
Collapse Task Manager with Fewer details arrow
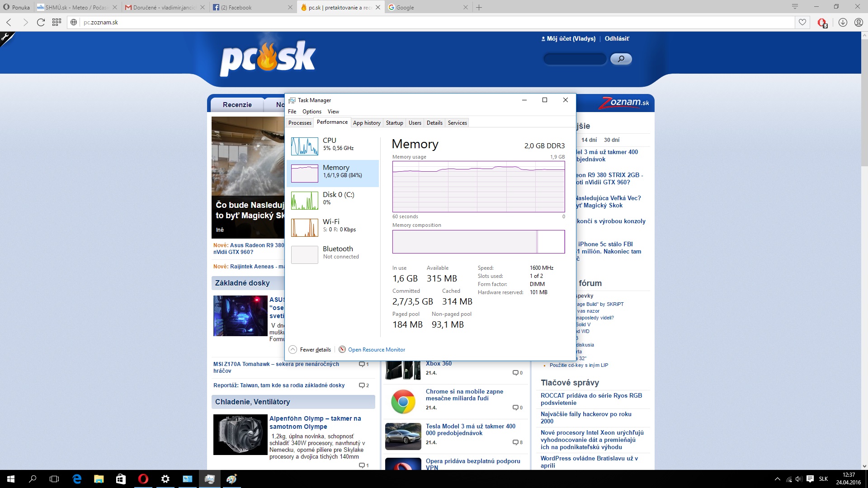coord(293,349)
